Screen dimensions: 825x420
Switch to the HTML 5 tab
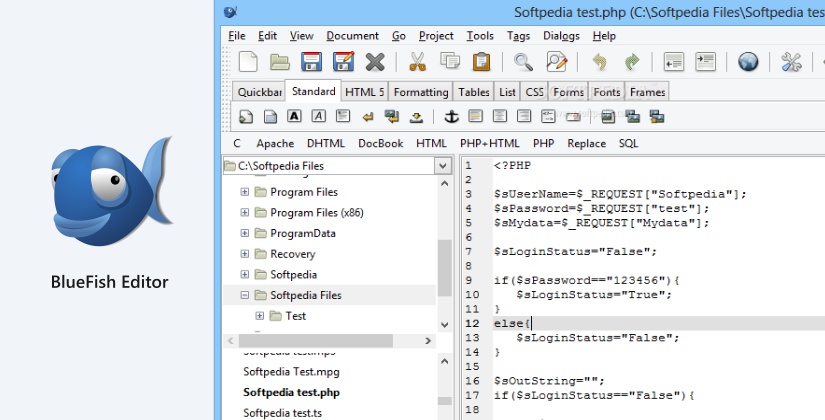pyautogui.click(x=364, y=92)
